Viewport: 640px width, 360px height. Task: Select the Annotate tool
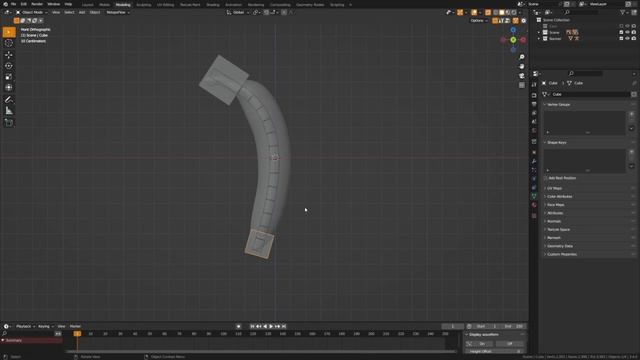coord(9,100)
